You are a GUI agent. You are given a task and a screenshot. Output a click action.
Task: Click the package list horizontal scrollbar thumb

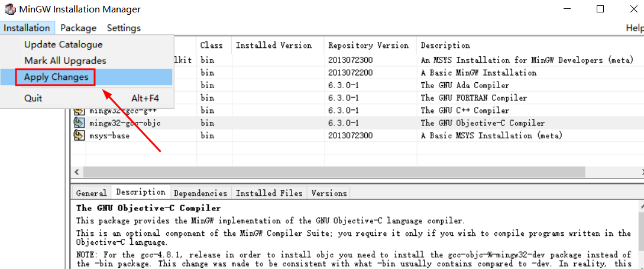(x=334, y=171)
